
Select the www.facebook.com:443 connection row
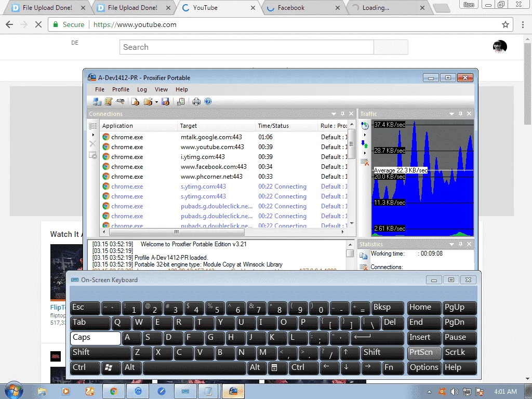tap(224, 167)
